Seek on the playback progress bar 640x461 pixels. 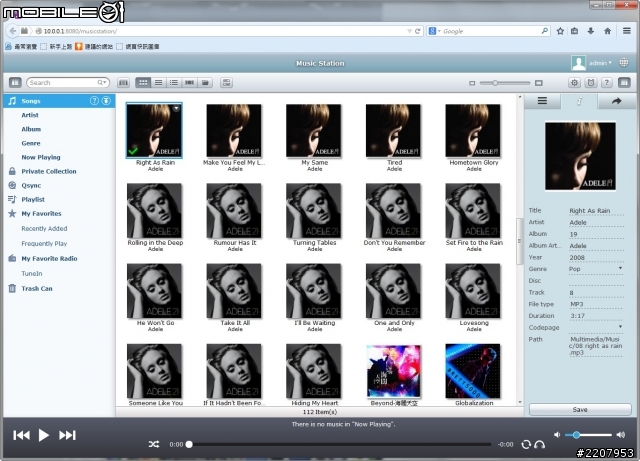[339, 444]
